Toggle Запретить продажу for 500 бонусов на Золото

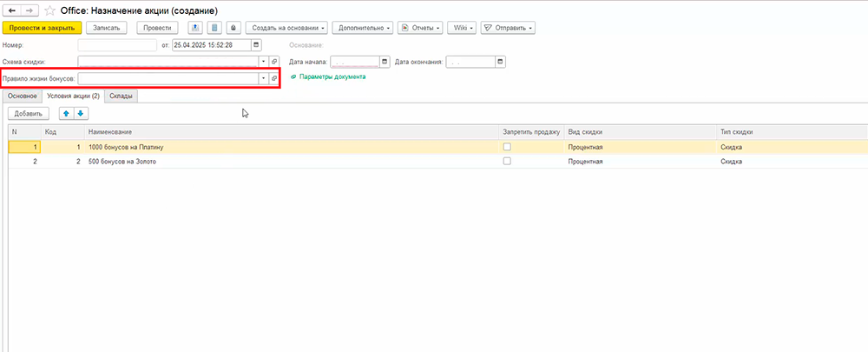coord(507,161)
